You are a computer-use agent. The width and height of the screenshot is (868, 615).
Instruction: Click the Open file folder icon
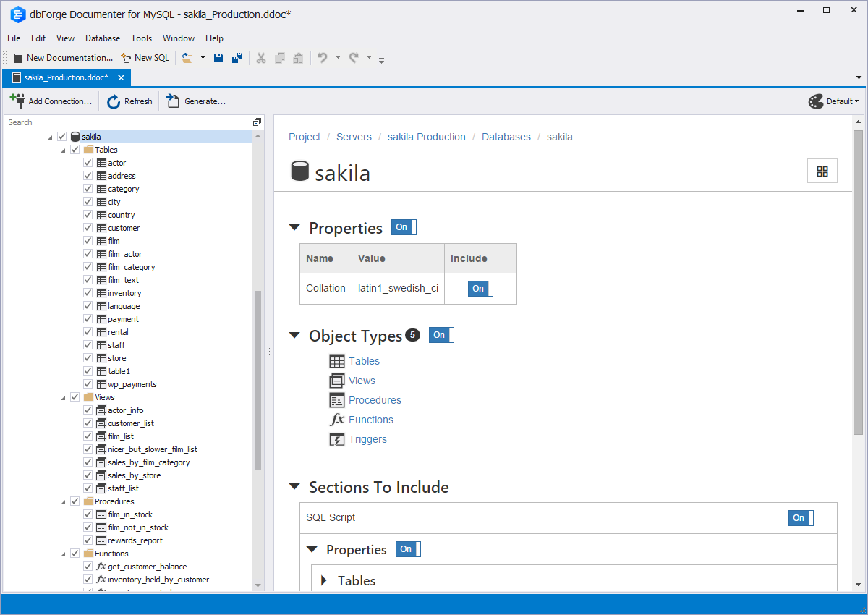[x=187, y=58]
